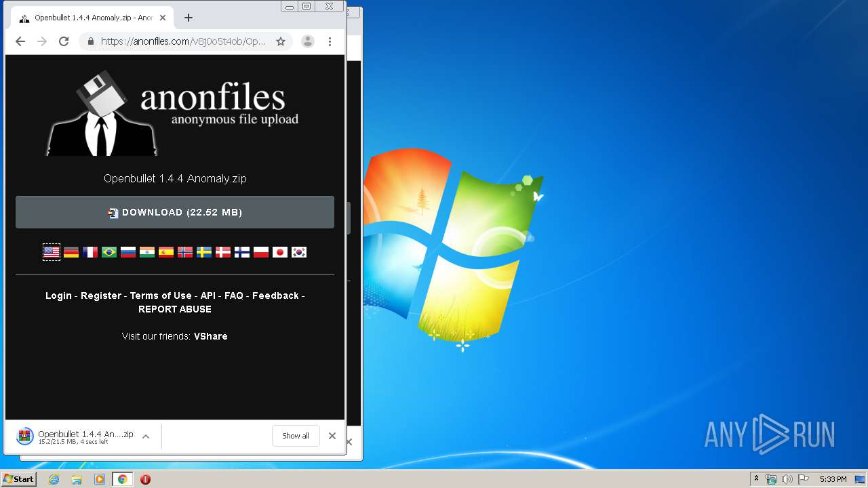Open the API link
Image resolution: width=868 pixels, height=488 pixels.
point(208,296)
